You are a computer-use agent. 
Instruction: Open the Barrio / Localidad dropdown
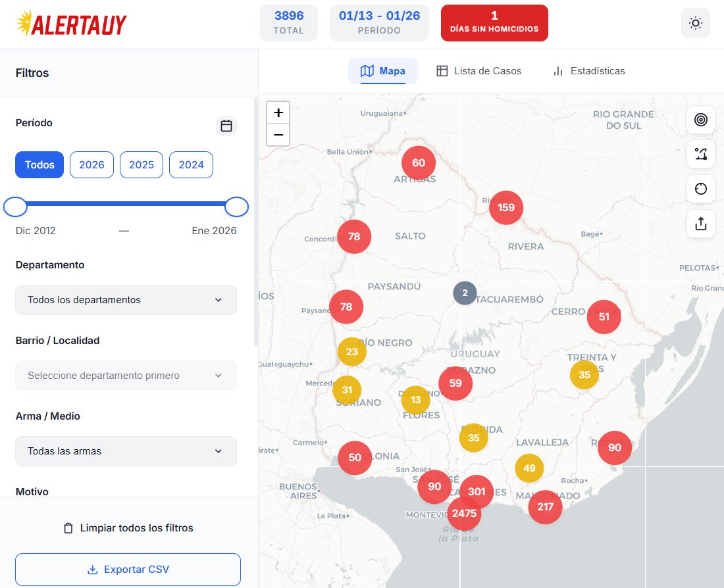point(126,376)
